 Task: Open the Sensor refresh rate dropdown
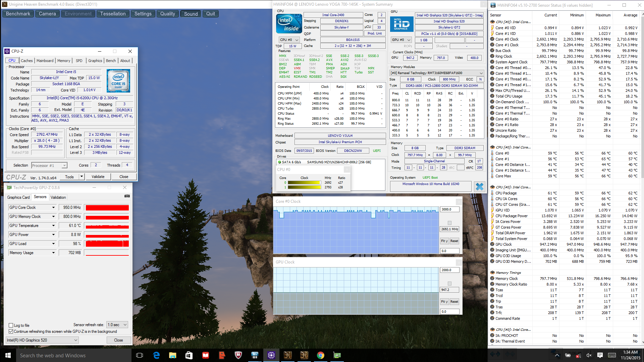tap(117, 325)
